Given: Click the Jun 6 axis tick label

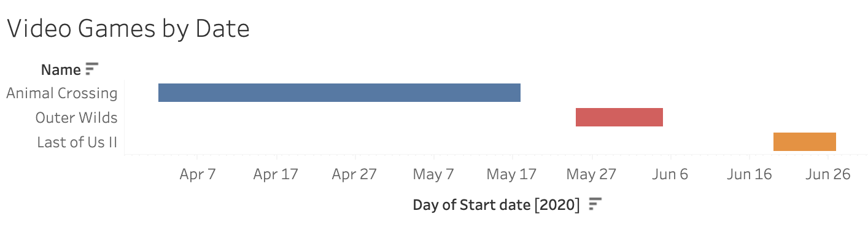Looking at the screenshot, I should point(669,174).
